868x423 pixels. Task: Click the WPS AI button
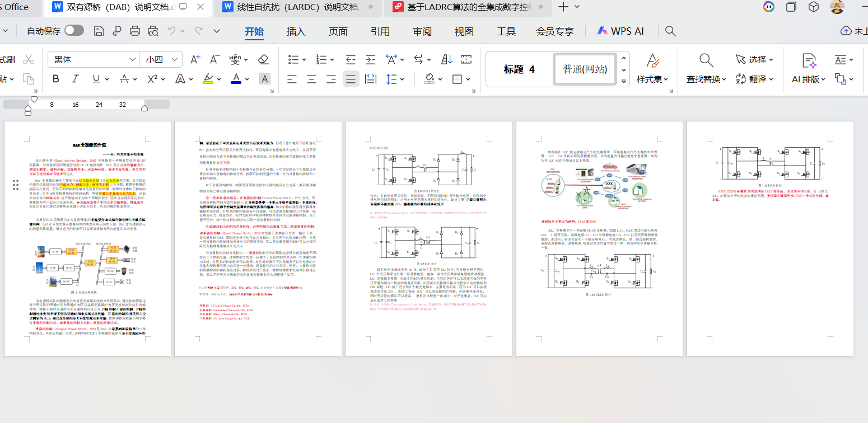(620, 31)
